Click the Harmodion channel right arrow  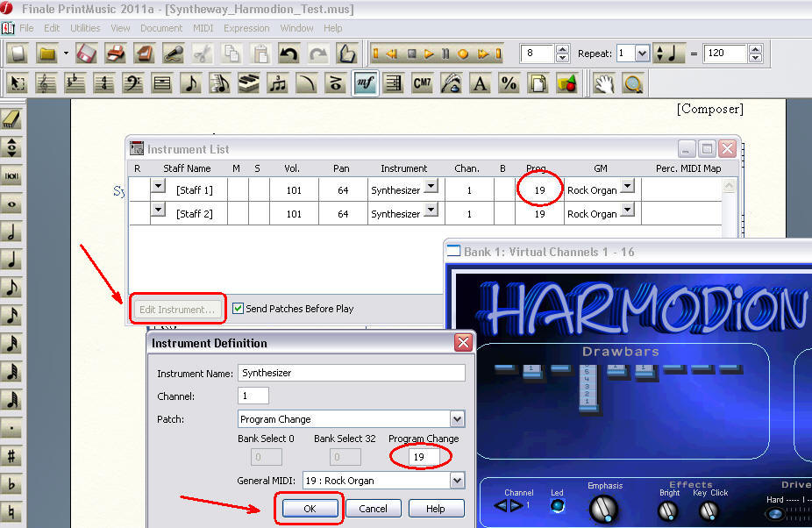click(516, 505)
